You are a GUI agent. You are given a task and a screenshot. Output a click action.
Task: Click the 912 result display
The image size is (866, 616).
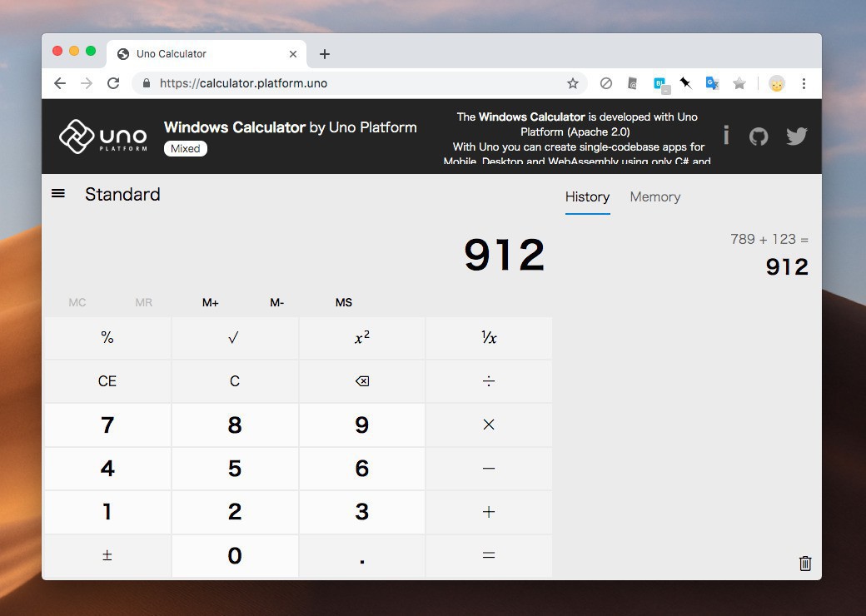coord(504,255)
